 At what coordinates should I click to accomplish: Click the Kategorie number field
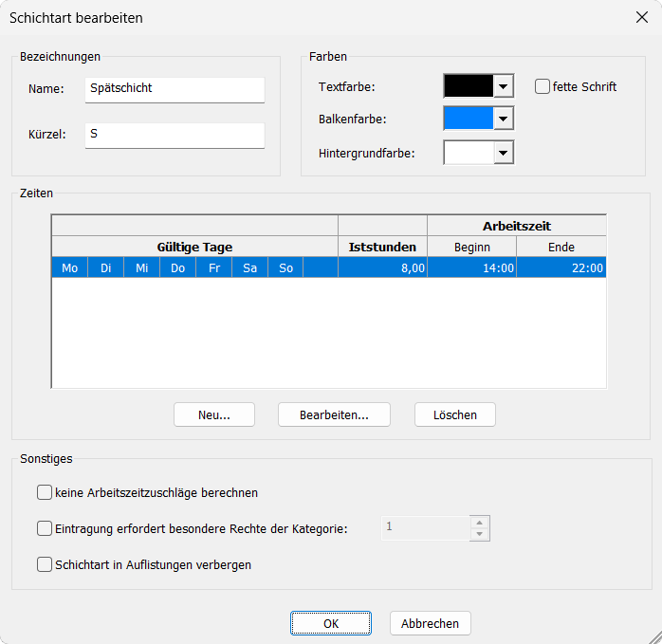(426, 527)
